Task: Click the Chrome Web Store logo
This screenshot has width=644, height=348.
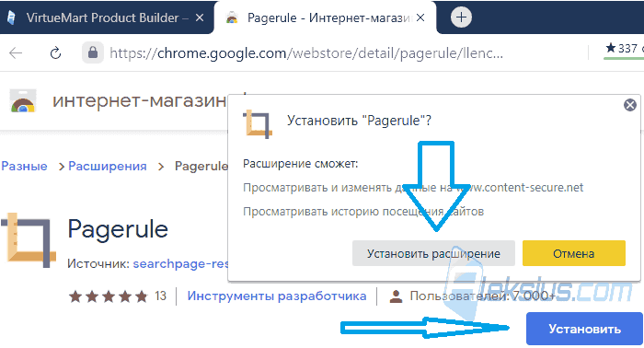Action: tap(23, 101)
